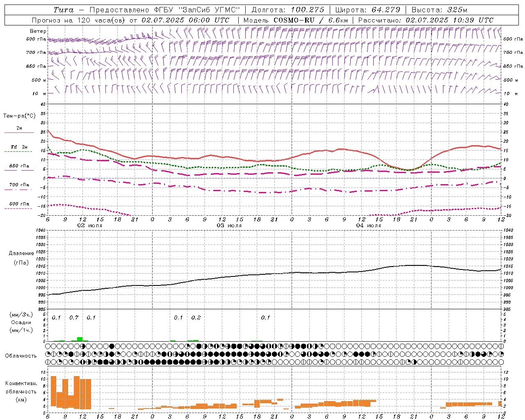The height and width of the screenshot is (420, 525).
Task: Click the "04 июля" date label
Action: coord(369,226)
